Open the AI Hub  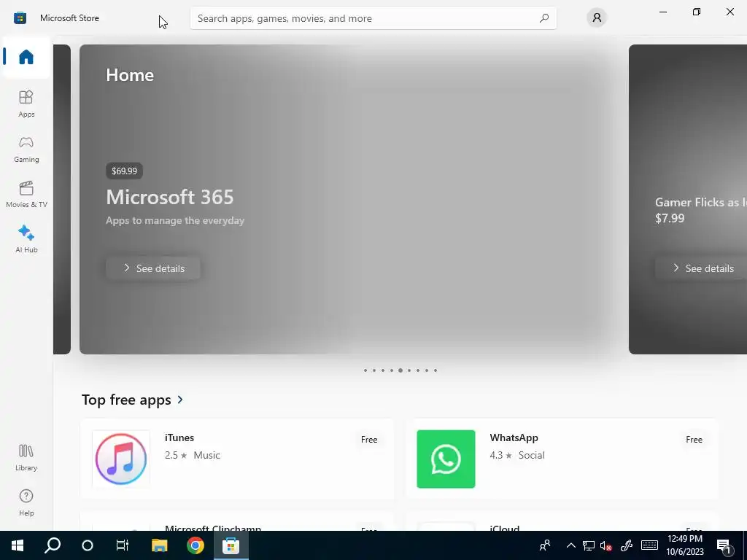point(26,239)
